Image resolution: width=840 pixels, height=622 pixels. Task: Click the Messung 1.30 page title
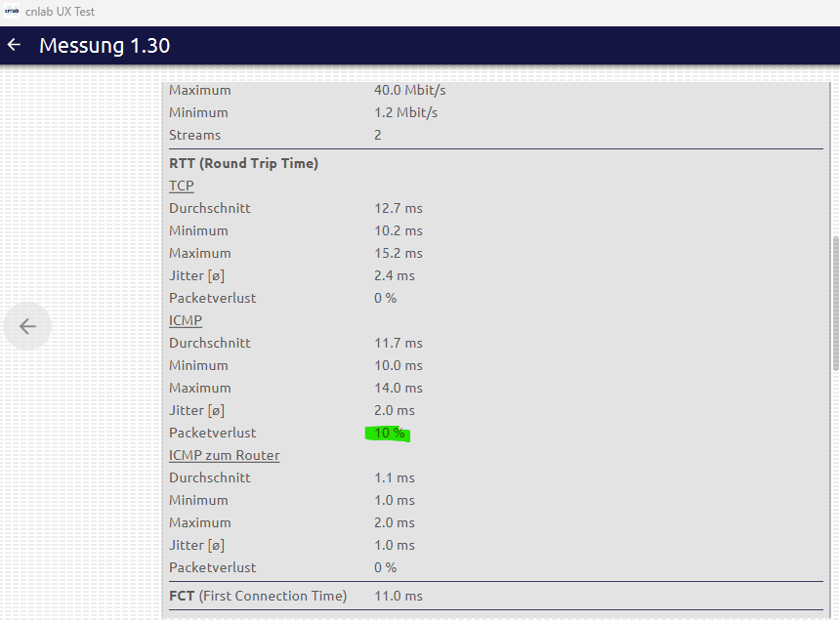point(105,46)
